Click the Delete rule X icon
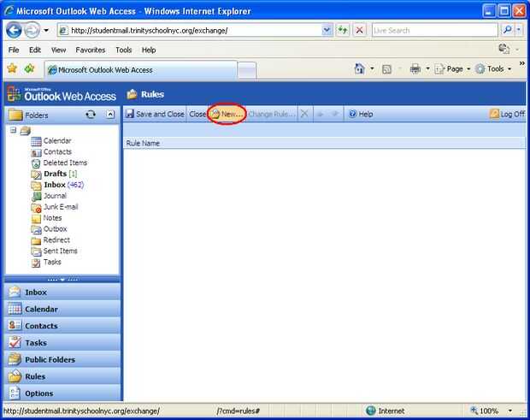The height and width of the screenshot is (420, 530). pyautogui.click(x=303, y=114)
